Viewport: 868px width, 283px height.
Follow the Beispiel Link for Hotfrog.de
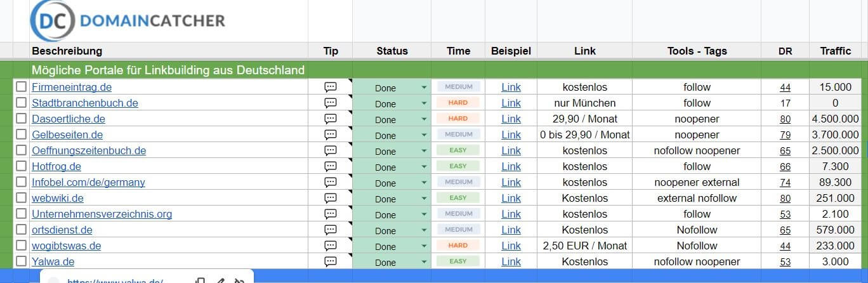pyautogui.click(x=511, y=166)
